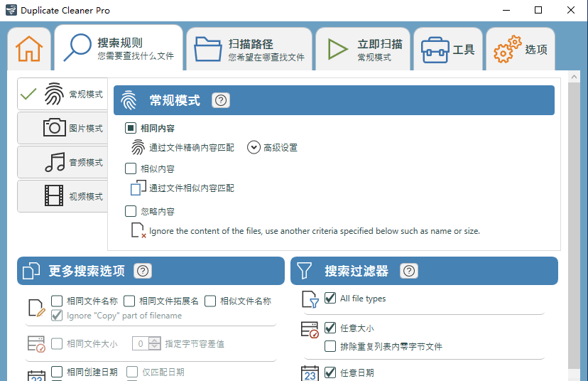Enable 排除重复列表内零字节文件 checkbox

coord(330,346)
